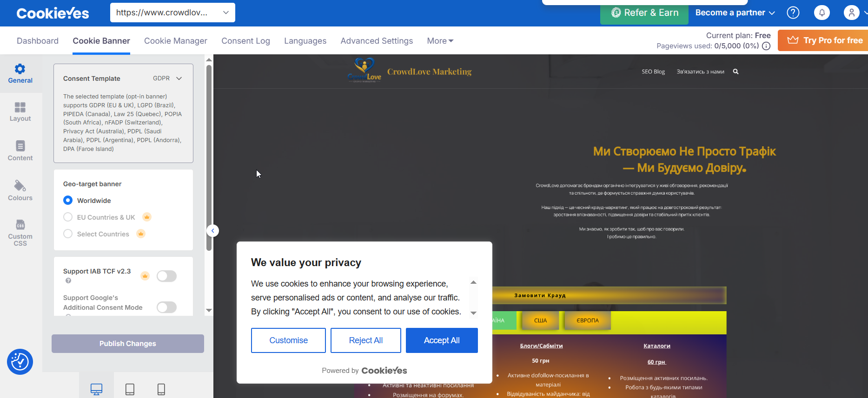Open the Content sidebar section

pos(20,151)
